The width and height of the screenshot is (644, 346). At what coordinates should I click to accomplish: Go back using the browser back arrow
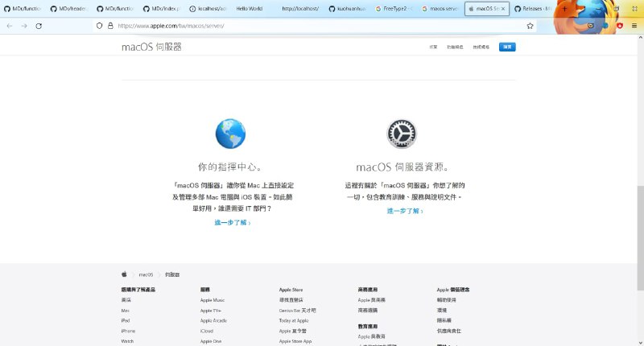point(10,26)
